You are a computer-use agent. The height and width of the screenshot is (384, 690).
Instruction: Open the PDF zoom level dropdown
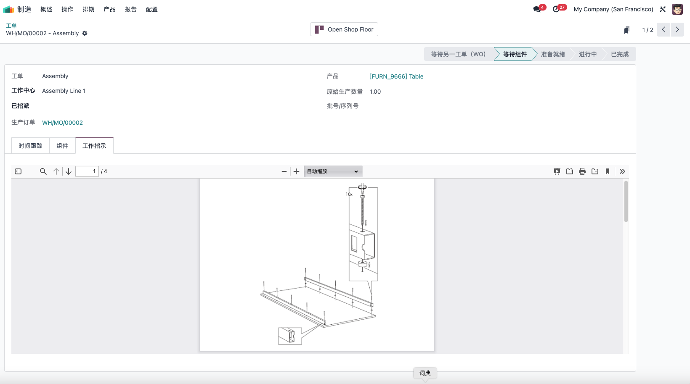tap(333, 171)
